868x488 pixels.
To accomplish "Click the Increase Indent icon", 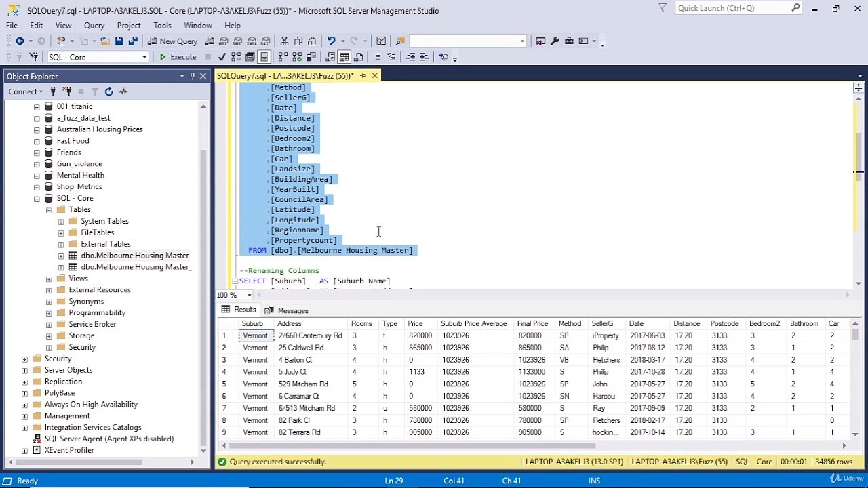I will (x=425, y=57).
